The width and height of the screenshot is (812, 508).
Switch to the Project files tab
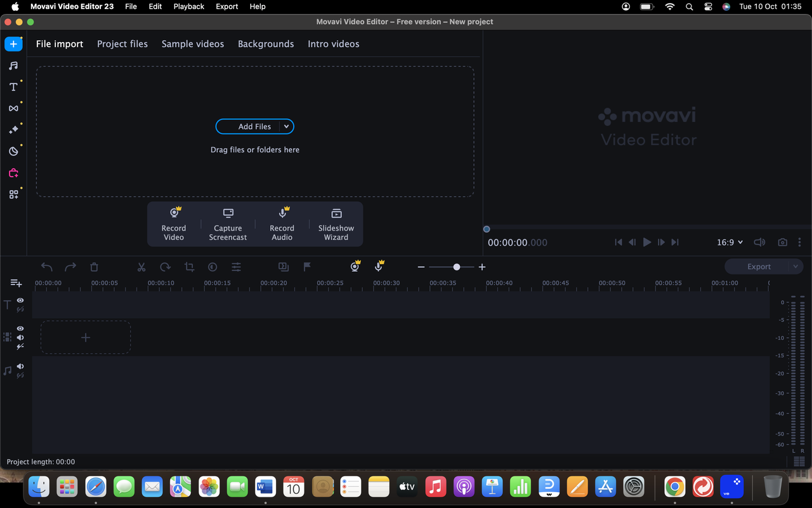coord(122,44)
